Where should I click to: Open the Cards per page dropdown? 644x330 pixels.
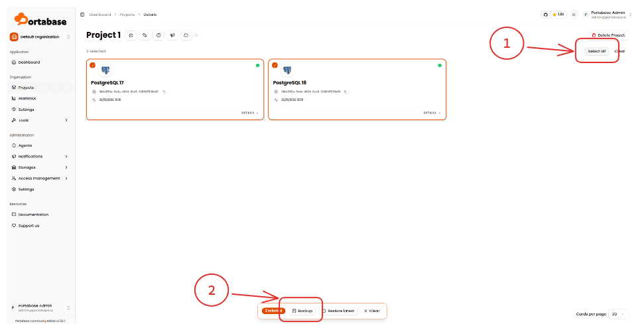pos(618,314)
